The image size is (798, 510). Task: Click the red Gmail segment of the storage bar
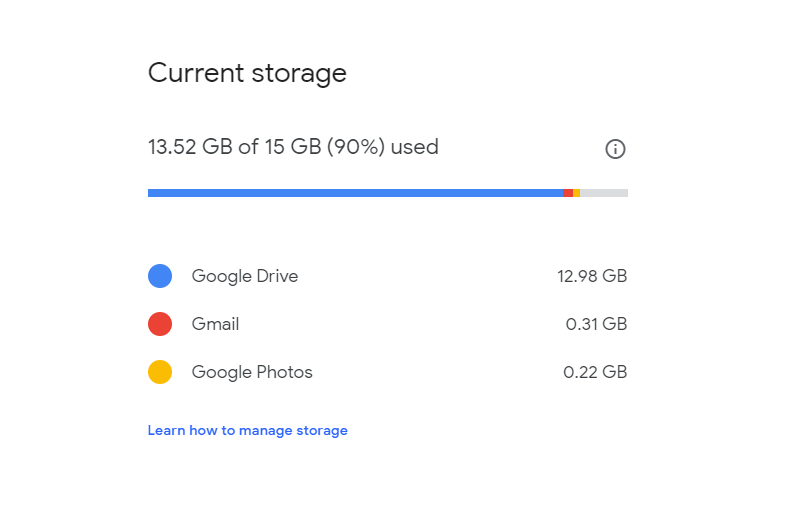pyautogui.click(x=568, y=193)
